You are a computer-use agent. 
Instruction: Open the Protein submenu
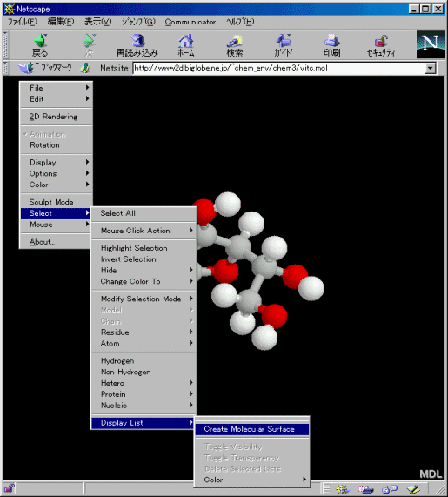pyautogui.click(x=144, y=394)
